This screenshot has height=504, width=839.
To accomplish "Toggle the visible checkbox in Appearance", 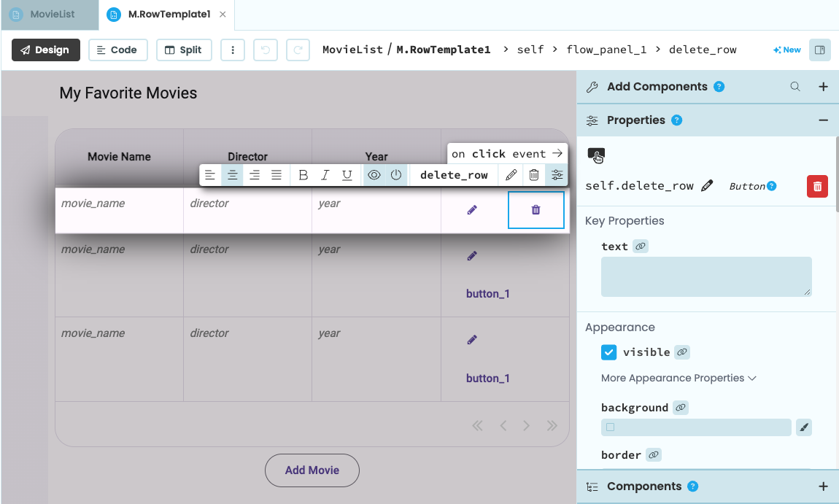I will point(608,352).
